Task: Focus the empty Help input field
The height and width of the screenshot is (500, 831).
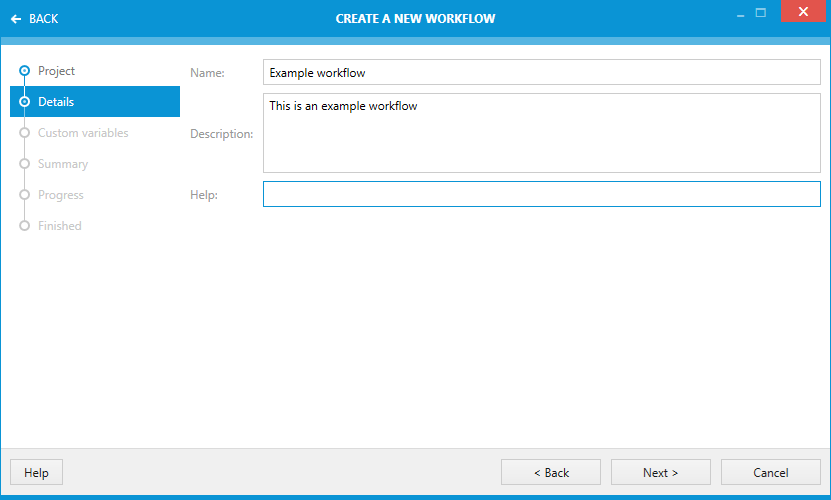Action: click(542, 194)
